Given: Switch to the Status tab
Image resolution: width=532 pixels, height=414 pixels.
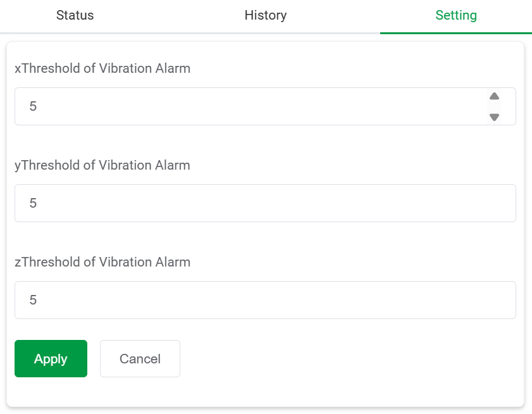Looking at the screenshot, I should pyautogui.click(x=75, y=15).
